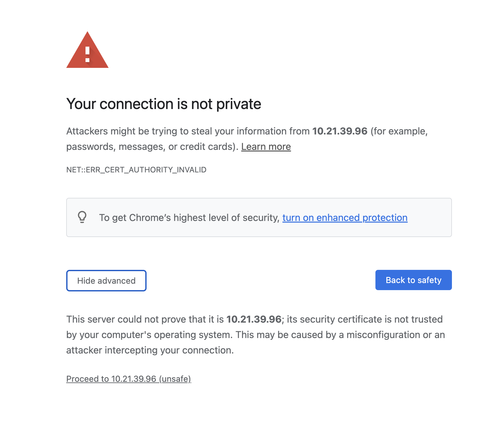This screenshot has height=422, width=504.
Task: Click the Your connection is not private heading
Action: [164, 104]
